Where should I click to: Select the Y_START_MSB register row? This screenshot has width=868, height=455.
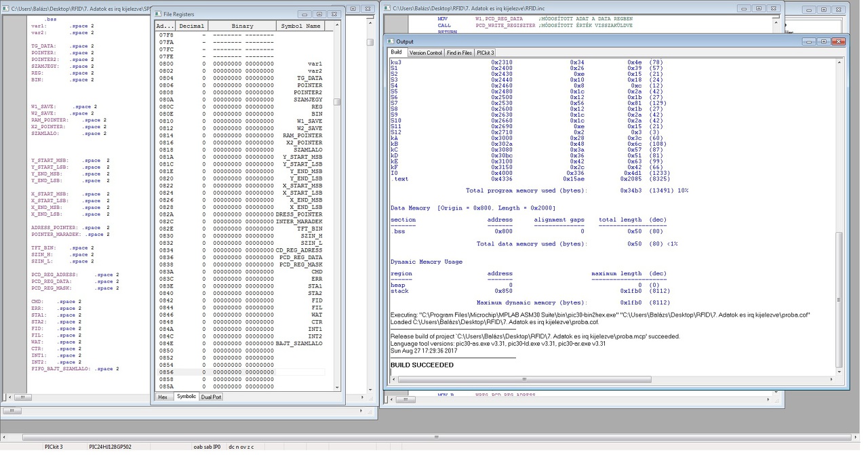pyautogui.click(x=240, y=157)
